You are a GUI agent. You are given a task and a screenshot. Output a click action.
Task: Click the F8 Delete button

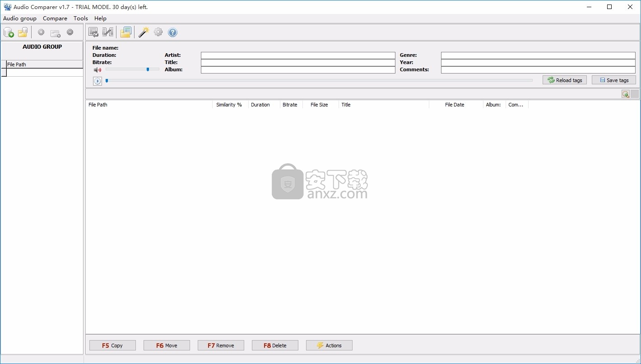[x=275, y=346]
